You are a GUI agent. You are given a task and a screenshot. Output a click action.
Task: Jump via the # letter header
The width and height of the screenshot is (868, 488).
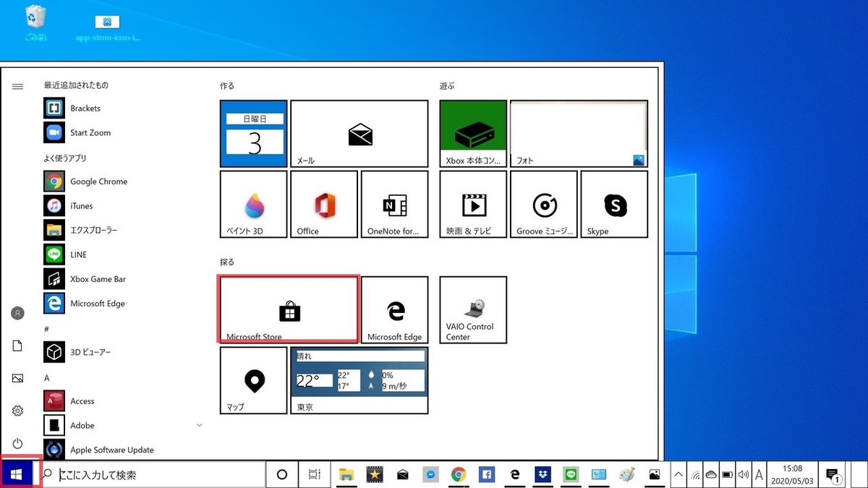[x=46, y=328]
